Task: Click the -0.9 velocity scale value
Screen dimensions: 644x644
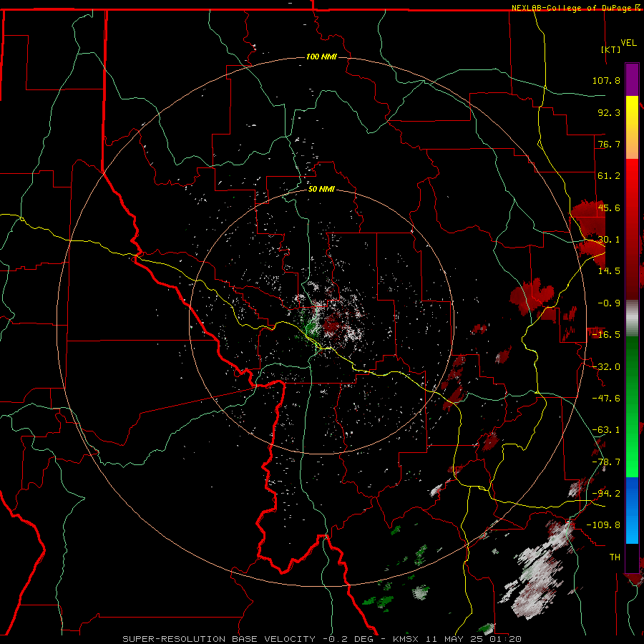Action: point(609,303)
